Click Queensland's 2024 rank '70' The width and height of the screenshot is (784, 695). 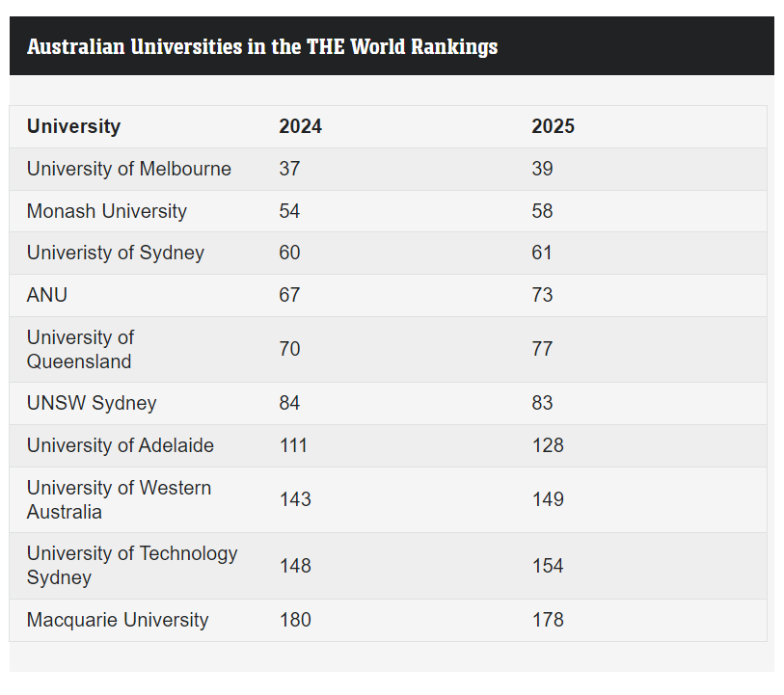click(x=289, y=349)
